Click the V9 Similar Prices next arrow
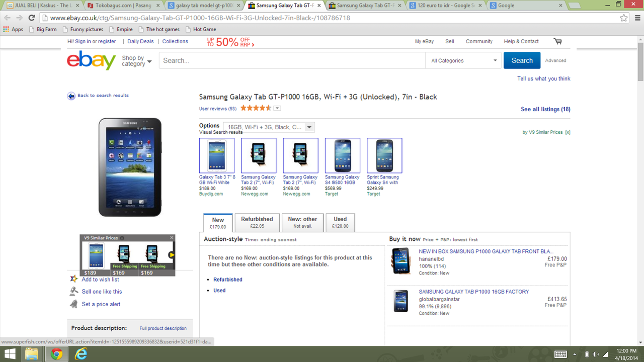The width and height of the screenshot is (644, 362). coord(172,255)
